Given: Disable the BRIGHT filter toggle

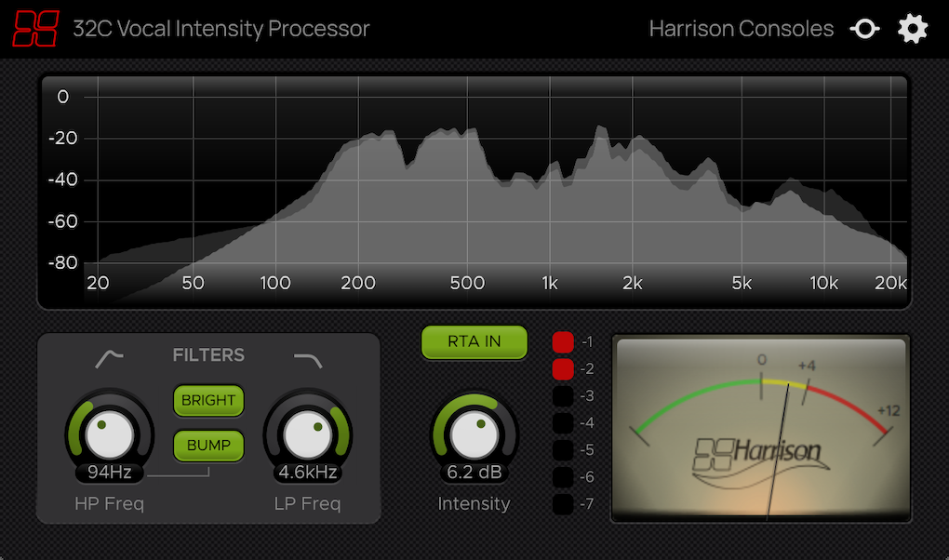Looking at the screenshot, I should 208,401.
